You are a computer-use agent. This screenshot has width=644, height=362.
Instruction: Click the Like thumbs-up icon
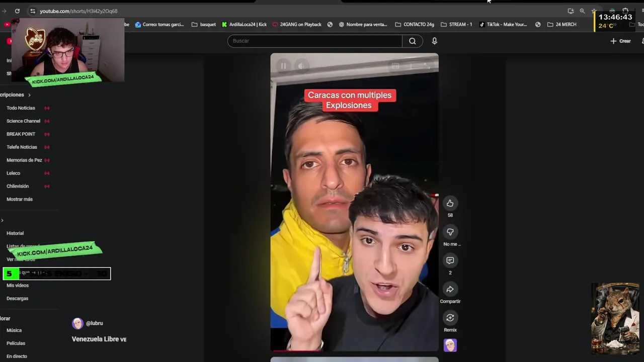450,203
